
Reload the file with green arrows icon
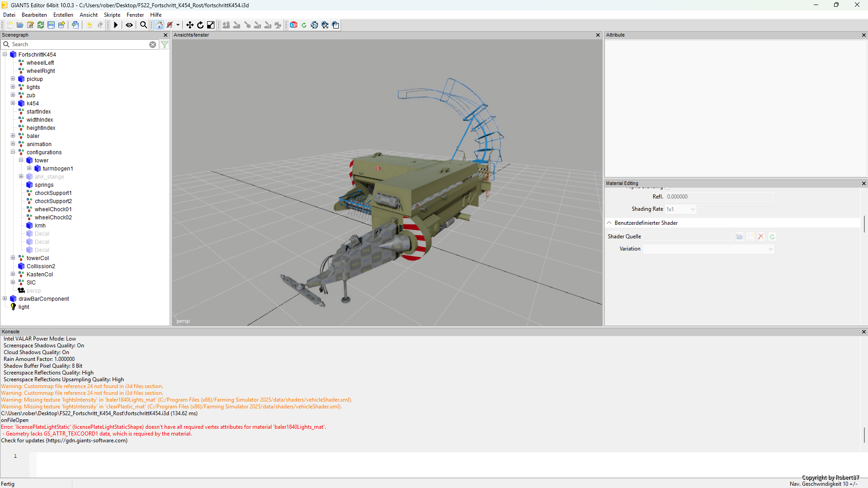[x=41, y=25]
